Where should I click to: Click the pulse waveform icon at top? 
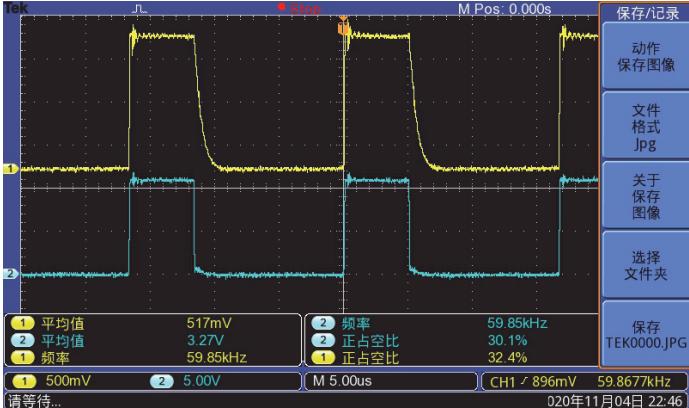(x=140, y=9)
